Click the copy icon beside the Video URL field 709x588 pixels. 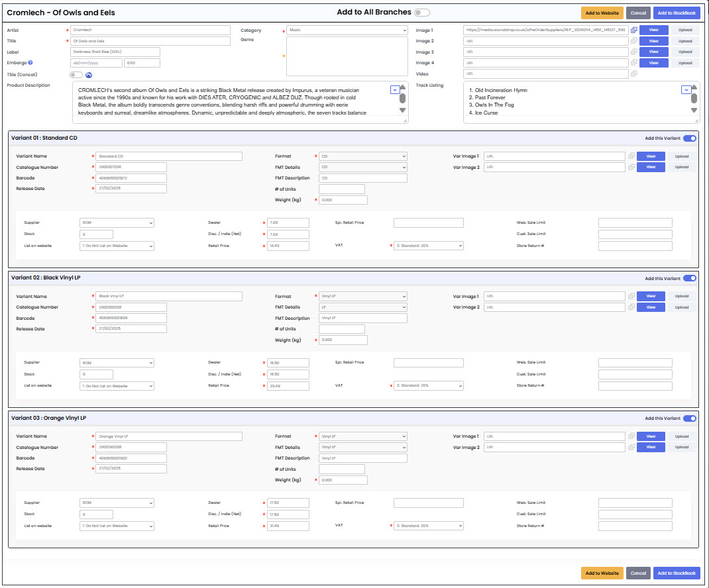click(x=634, y=73)
